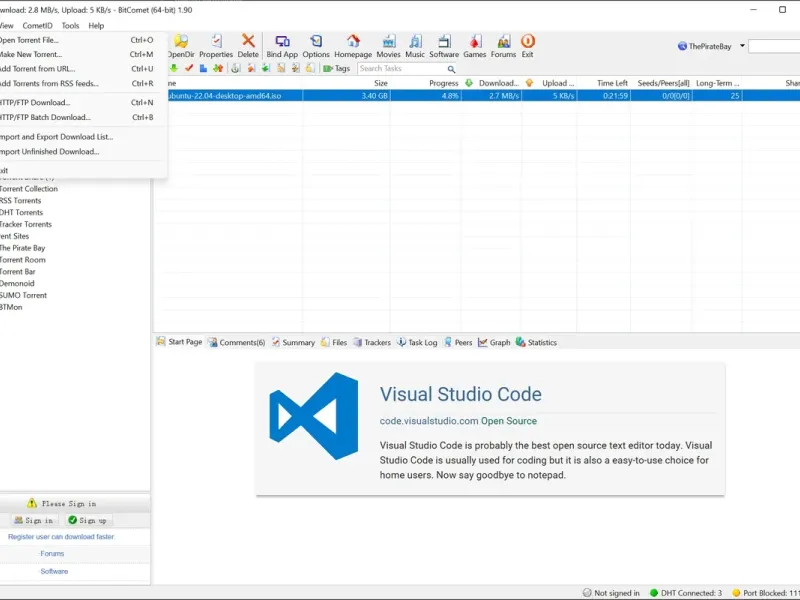Delete the selected task via toolbar

pyautogui.click(x=248, y=46)
